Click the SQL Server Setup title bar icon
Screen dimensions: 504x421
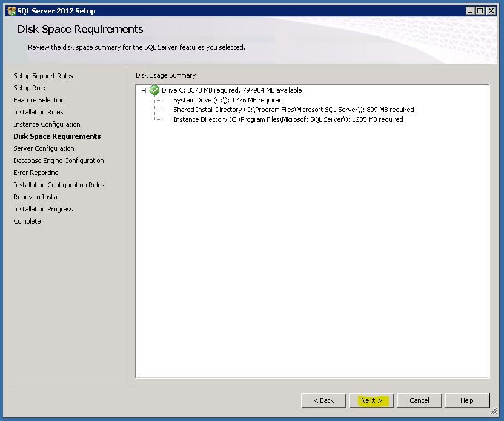[x=12, y=11]
